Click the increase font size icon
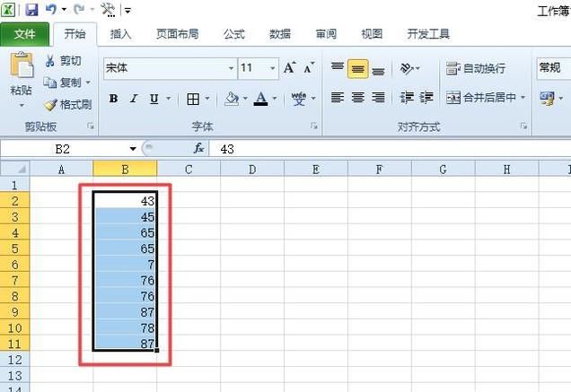 click(289, 68)
